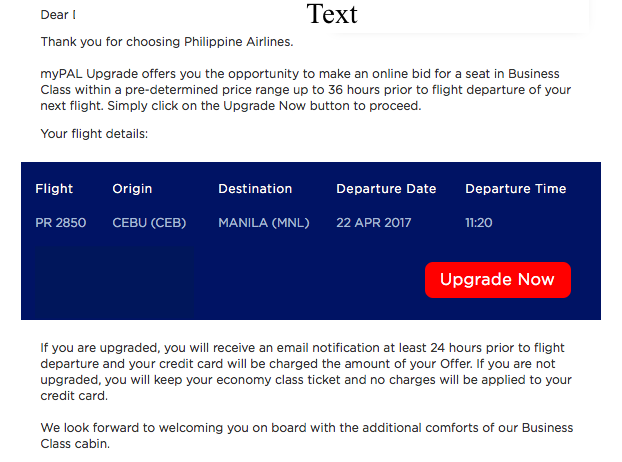Click the 'We look forward to welcoming' paragraph
The image size is (622, 462).
307,435
